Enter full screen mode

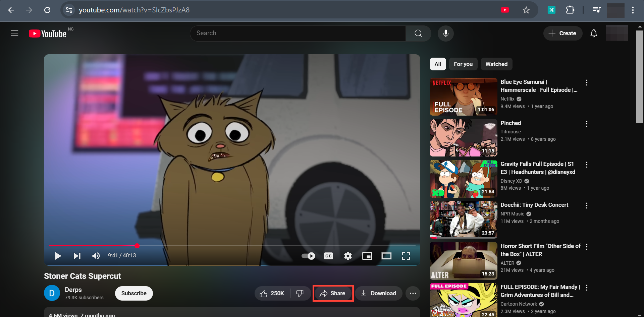click(x=406, y=256)
